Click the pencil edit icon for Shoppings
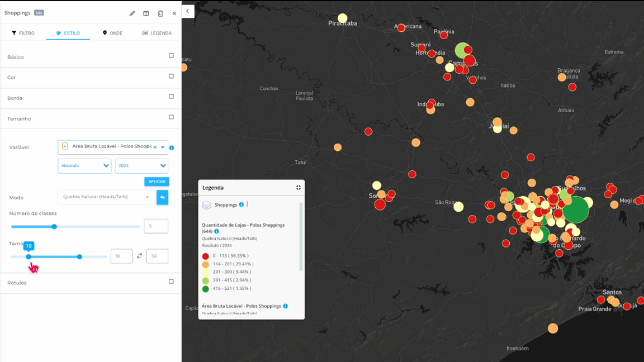 click(x=132, y=13)
